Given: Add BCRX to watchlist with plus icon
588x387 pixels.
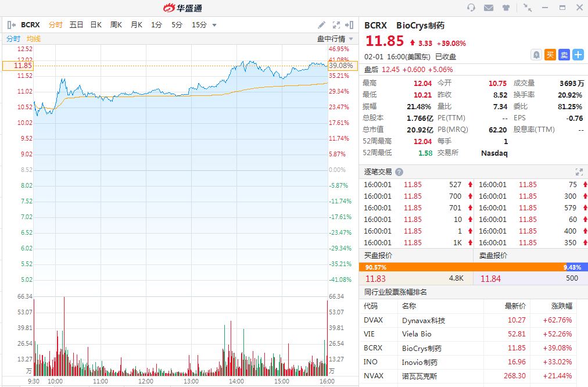Looking at the screenshot, I should [x=578, y=55].
